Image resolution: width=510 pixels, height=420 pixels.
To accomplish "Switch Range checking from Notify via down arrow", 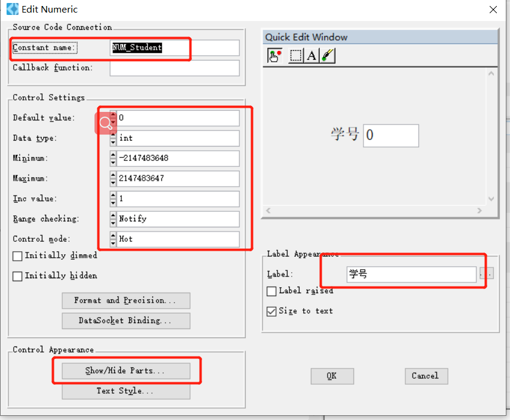I will [112, 222].
